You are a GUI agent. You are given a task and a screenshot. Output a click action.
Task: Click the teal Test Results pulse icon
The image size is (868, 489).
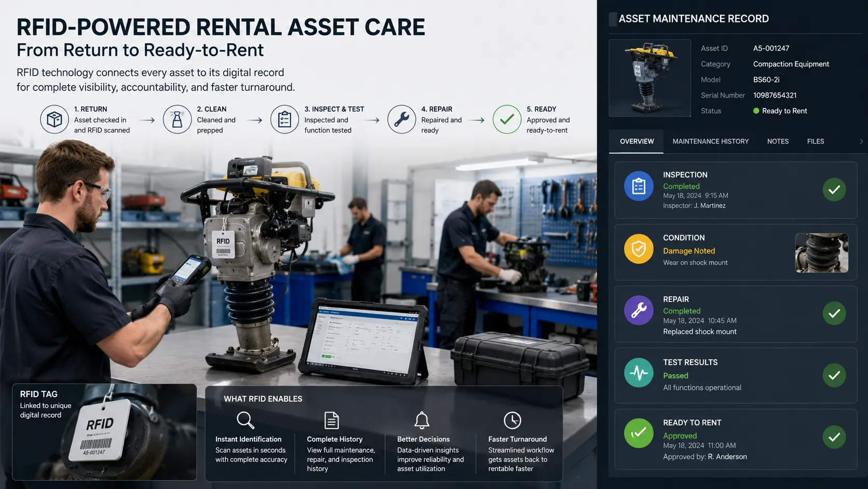tap(639, 373)
